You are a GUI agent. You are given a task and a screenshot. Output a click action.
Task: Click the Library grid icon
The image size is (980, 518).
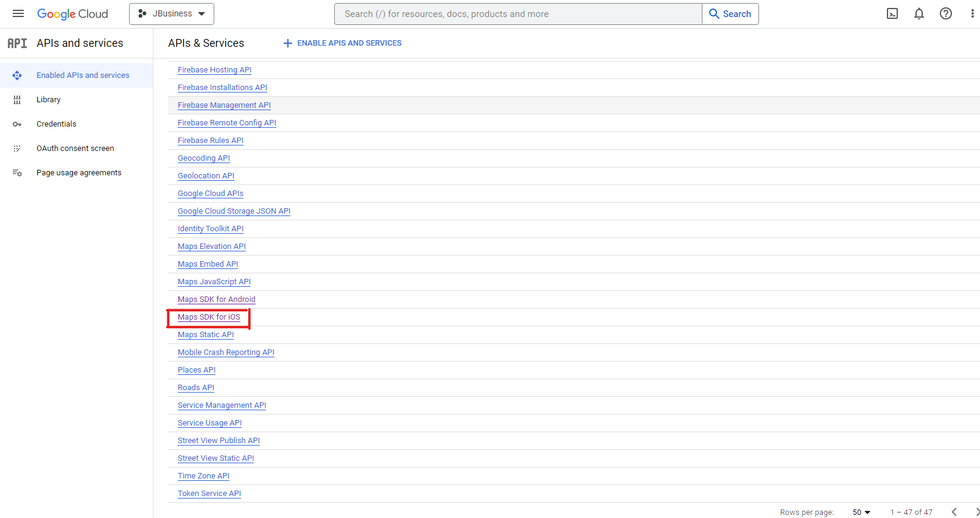pos(17,100)
